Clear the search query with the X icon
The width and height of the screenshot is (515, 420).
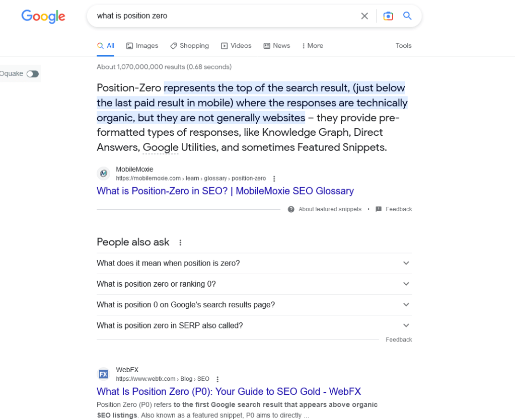click(x=364, y=16)
